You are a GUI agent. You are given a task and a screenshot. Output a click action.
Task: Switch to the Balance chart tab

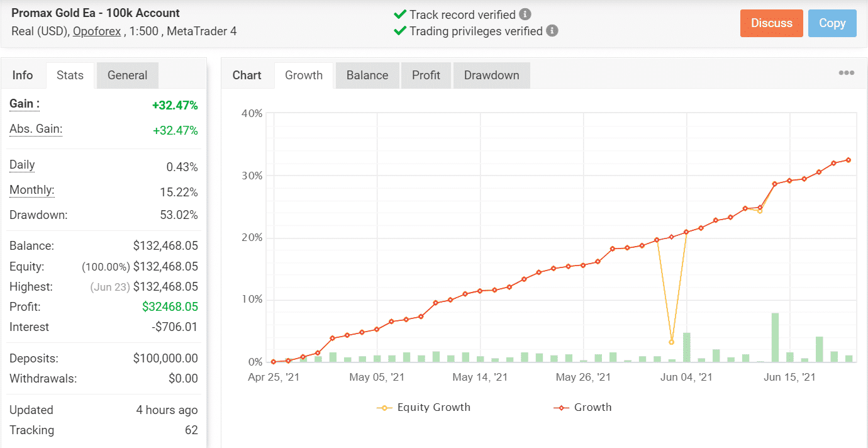click(x=367, y=76)
